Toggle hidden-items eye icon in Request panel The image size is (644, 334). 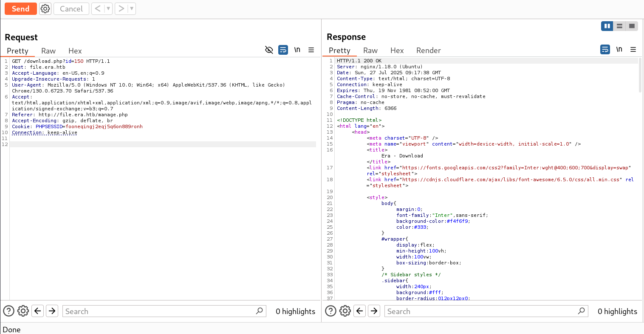269,50
